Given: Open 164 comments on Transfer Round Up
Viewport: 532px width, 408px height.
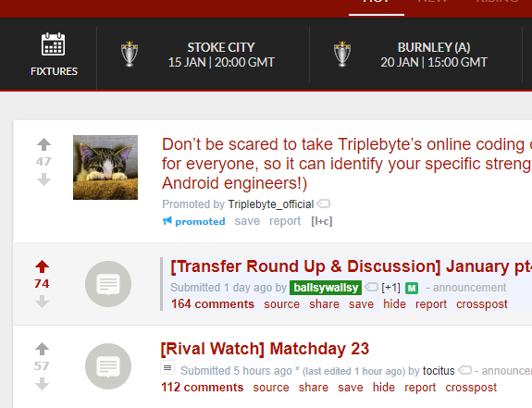Looking at the screenshot, I should pyautogui.click(x=213, y=303).
